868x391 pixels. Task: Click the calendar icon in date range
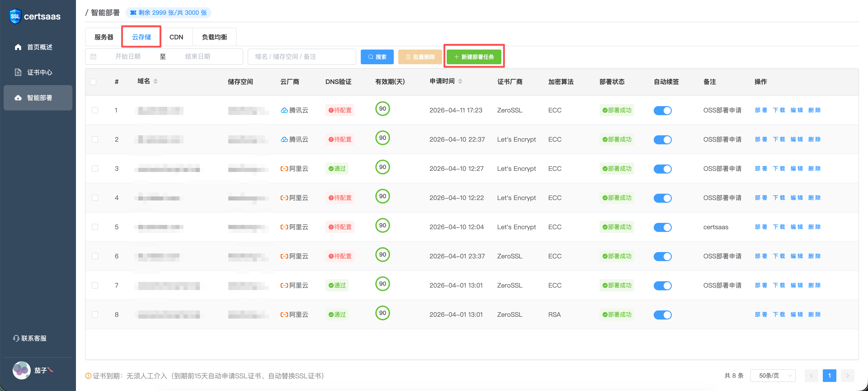(x=93, y=56)
